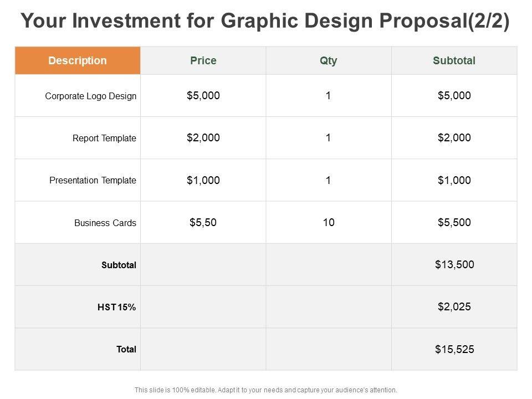Select the Report Template row label

[104, 139]
